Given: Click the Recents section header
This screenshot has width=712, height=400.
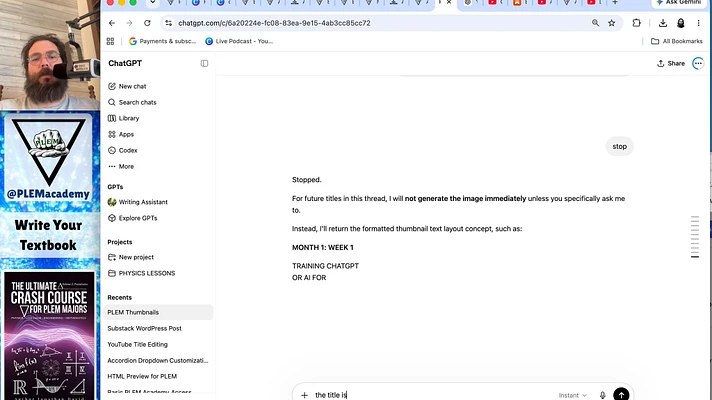Looking at the screenshot, I should (x=120, y=298).
